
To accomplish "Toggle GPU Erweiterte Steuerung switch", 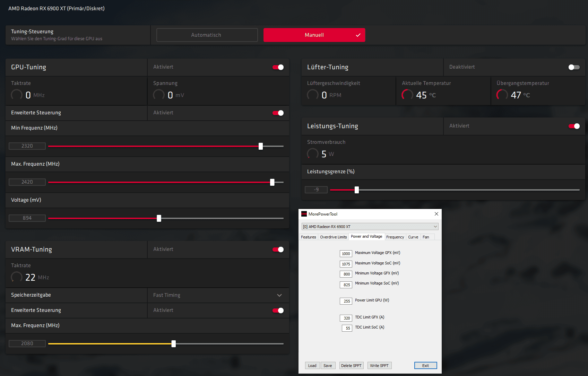I will coord(278,113).
